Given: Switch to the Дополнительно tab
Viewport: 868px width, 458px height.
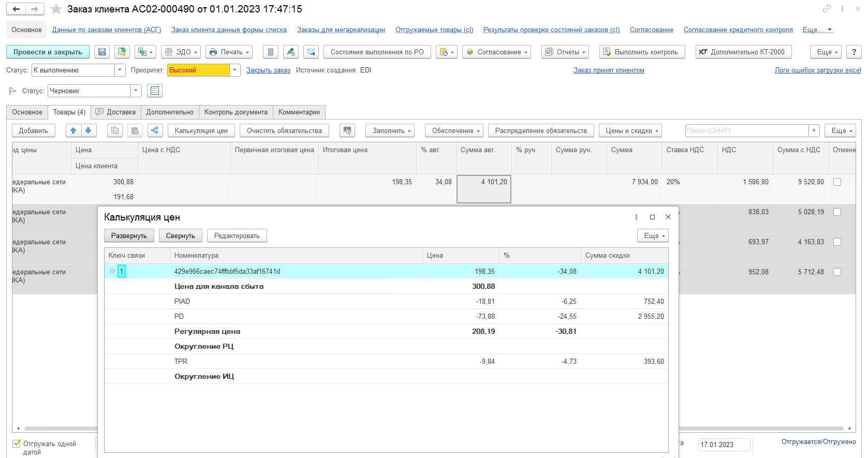Looking at the screenshot, I should point(170,112).
